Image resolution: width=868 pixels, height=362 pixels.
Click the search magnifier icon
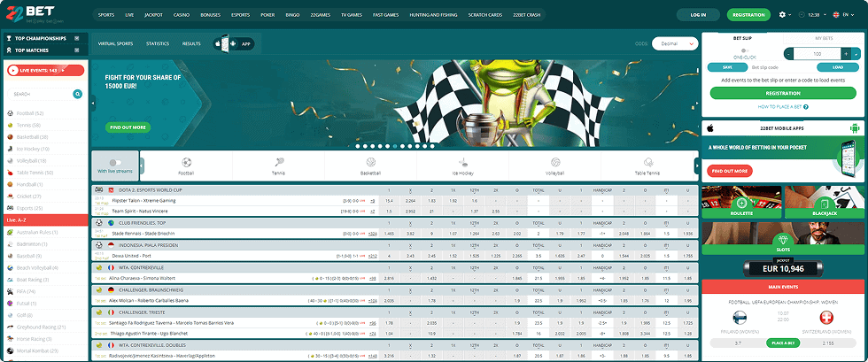pyautogui.click(x=78, y=95)
